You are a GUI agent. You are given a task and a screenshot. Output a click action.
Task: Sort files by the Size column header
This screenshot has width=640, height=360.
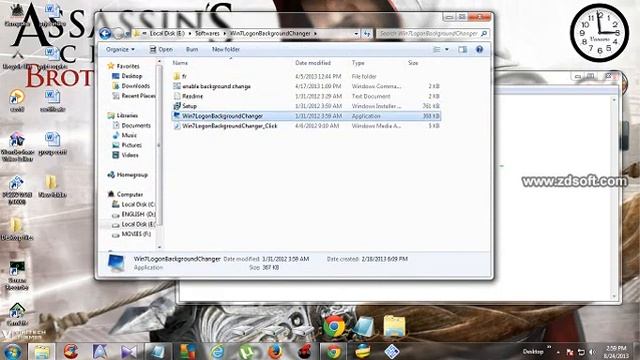pos(413,63)
